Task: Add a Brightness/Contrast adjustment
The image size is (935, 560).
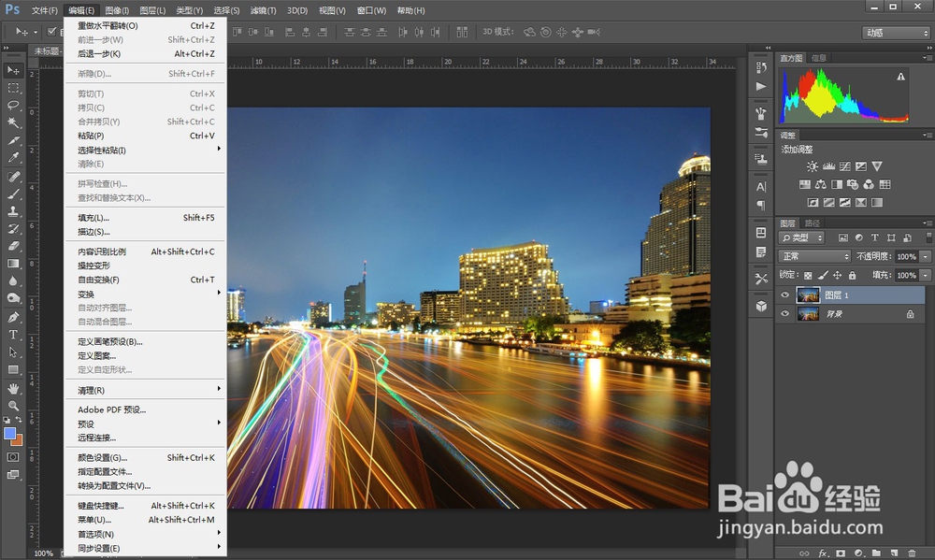Action: [x=813, y=166]
